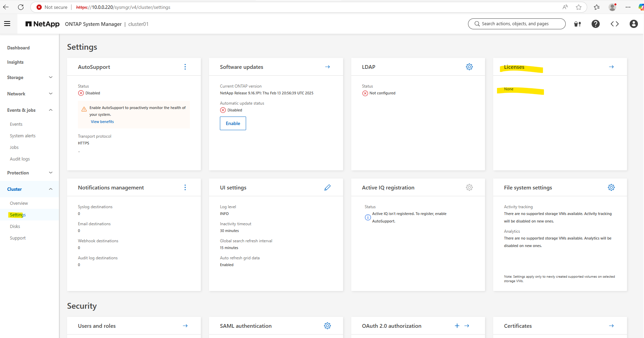This screenshot has height=338, width=644.
Task: Open AutoSupport more options menu
Action: 185,67
